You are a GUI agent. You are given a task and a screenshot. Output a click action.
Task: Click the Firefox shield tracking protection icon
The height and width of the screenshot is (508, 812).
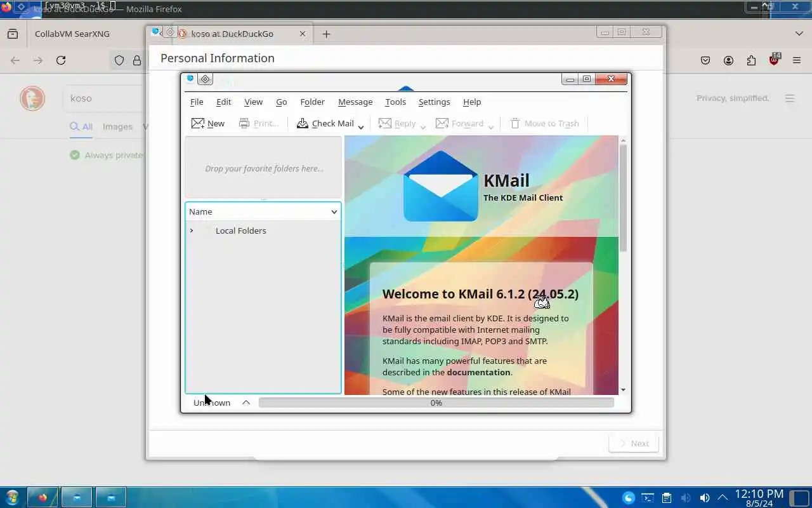pyautogui.click(x=119, y=60)
